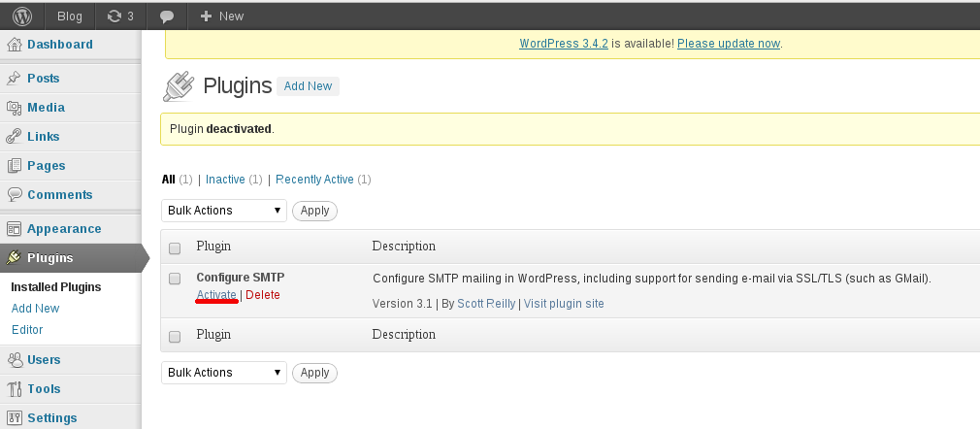Open the Appearance menu item

pos(64,229)
